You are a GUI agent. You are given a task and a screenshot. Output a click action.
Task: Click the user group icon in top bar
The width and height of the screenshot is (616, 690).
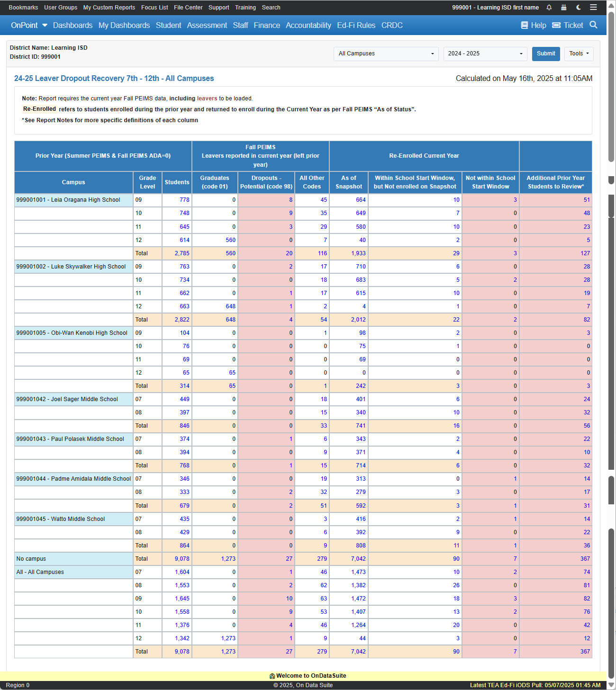coord(563,8)
